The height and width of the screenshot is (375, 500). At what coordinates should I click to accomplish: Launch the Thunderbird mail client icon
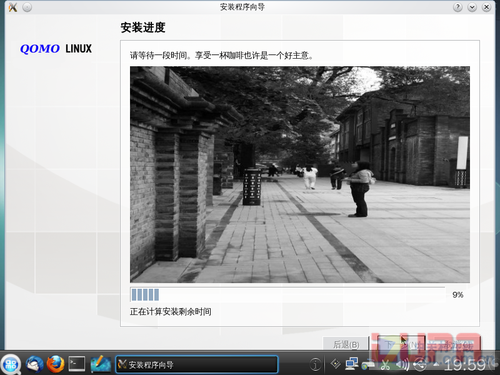click(34, 364)
